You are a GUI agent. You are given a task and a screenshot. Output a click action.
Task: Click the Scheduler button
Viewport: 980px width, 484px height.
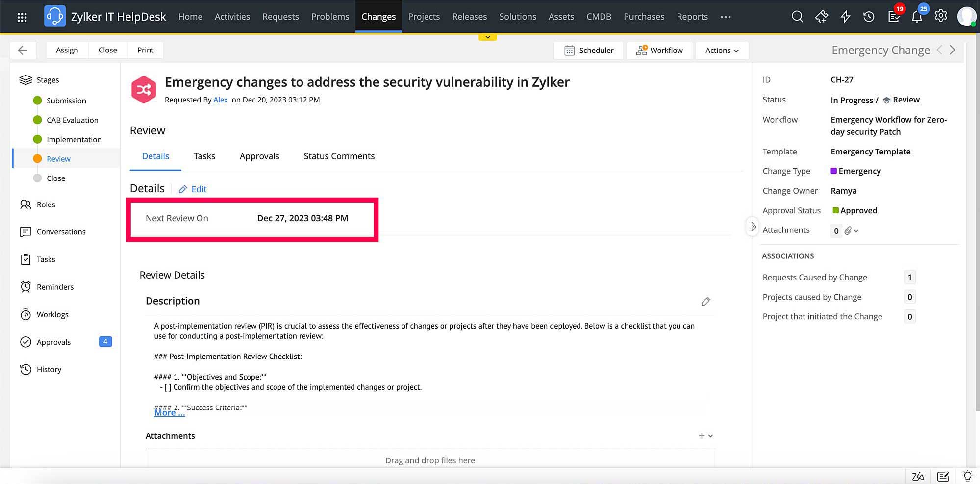589,51
